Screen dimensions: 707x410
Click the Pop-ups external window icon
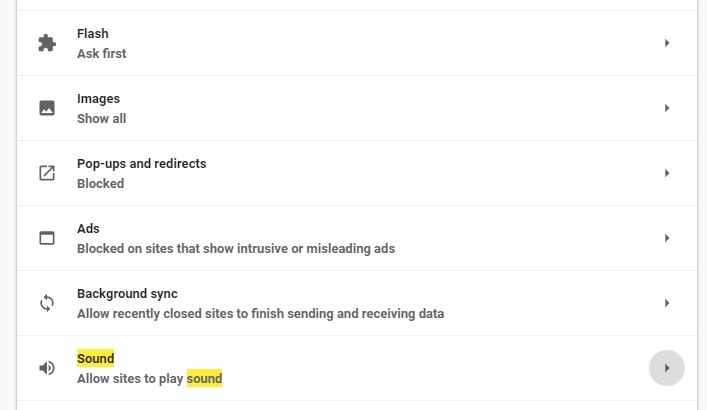point(47,173)
